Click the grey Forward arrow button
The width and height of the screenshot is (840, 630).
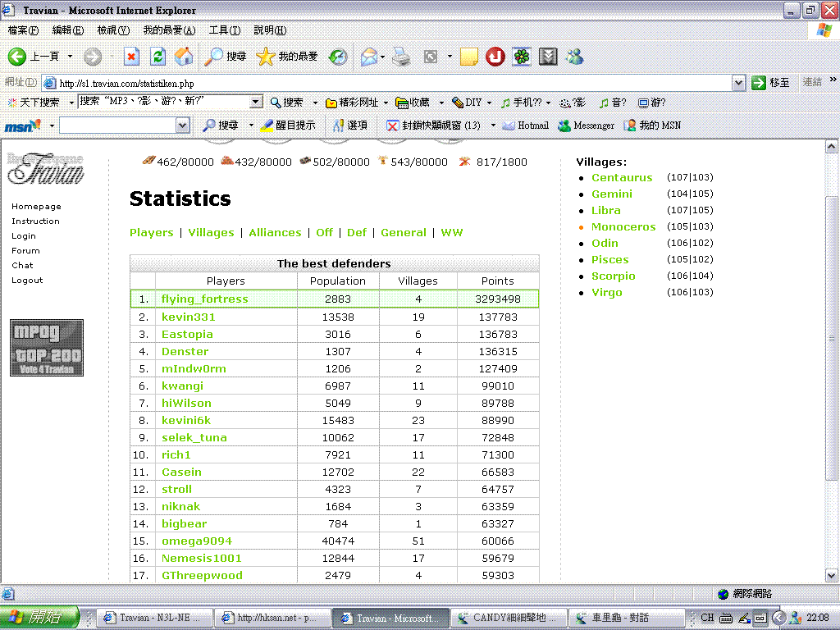(92, 57)
